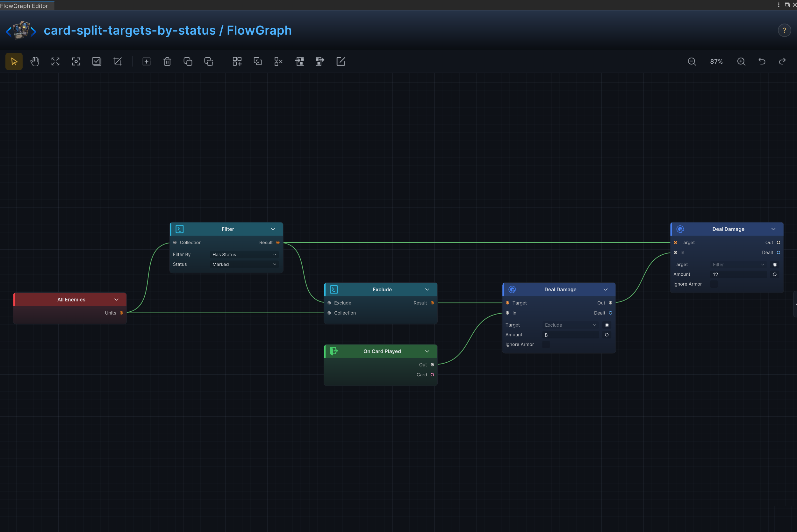Edit the Amount field showing 12
This screenshot has height=532, width=797.
pos(739,274)
